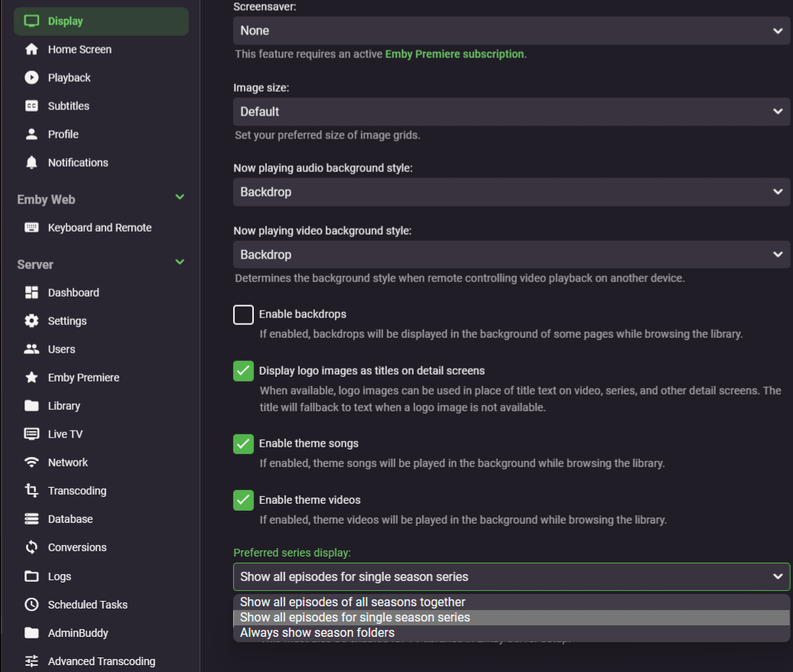The width and height of the screenshot is (793, 672).
Task: Open Subtitles via its closed-caption icon
Action: pos(31,106)
